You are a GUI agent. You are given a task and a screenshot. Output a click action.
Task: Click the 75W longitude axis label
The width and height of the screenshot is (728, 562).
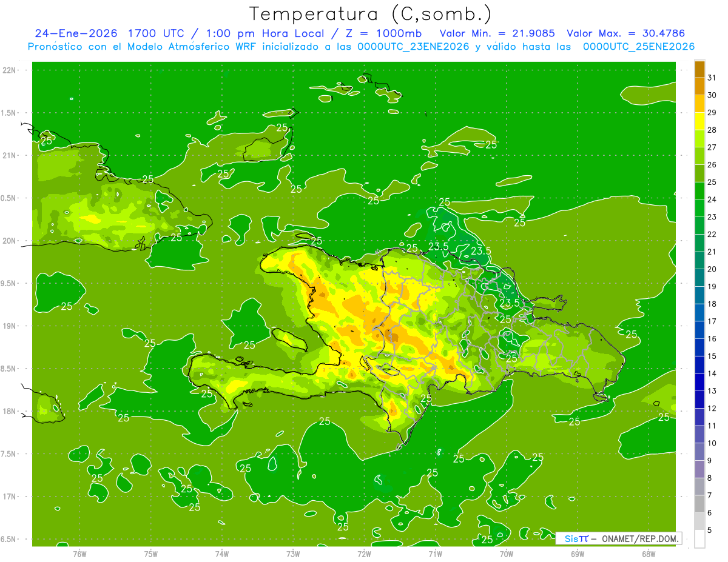click(x=151, y=554)
